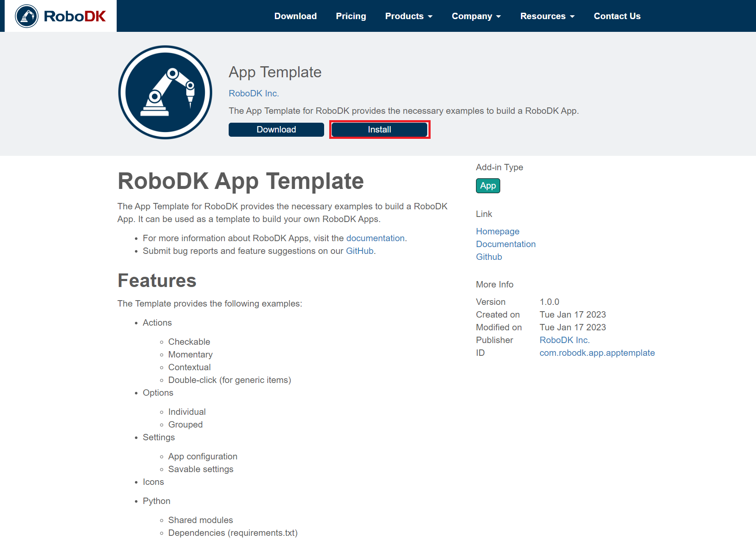
Task: Click the Install button
Action: point(379,129)
